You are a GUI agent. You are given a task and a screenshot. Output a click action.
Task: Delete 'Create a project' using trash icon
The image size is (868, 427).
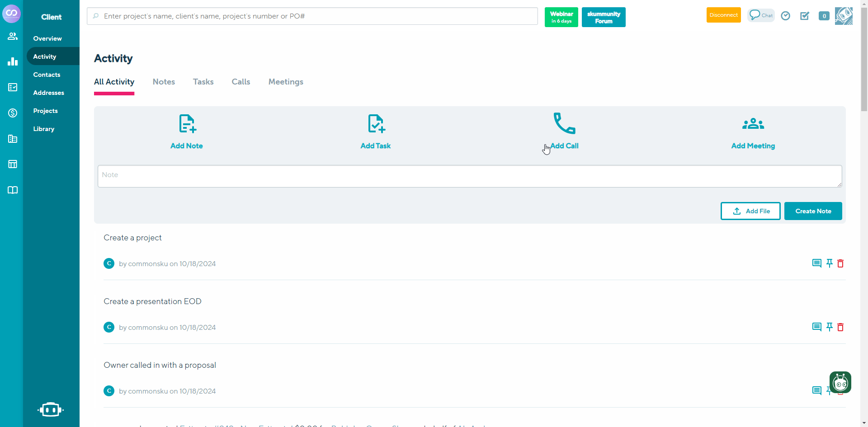(840, 263)
